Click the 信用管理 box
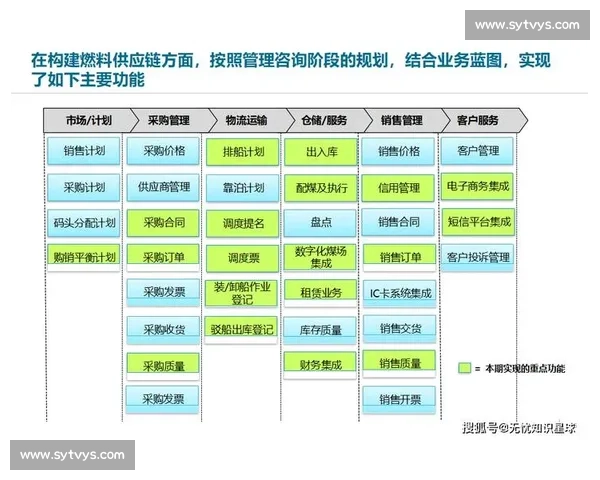 399,187
